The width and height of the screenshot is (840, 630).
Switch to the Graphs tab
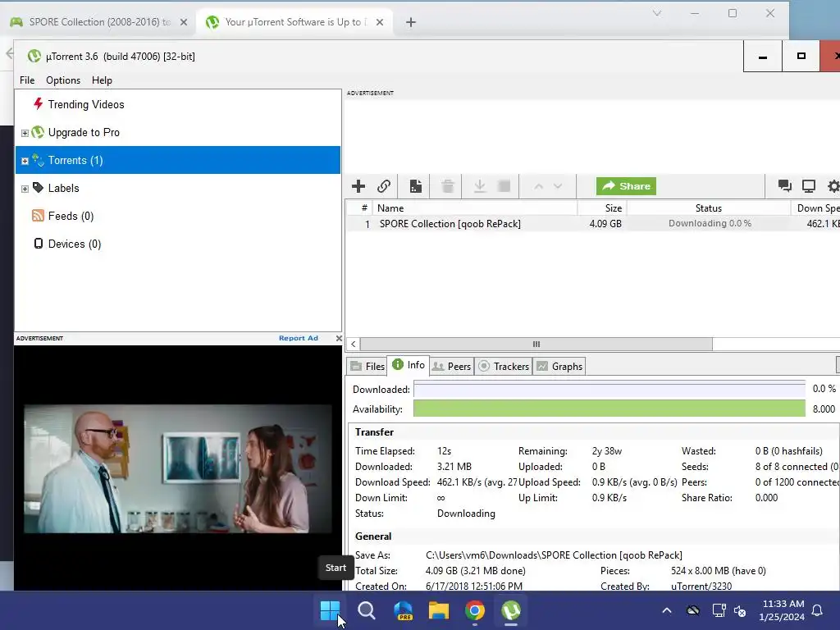click(559, 367)
